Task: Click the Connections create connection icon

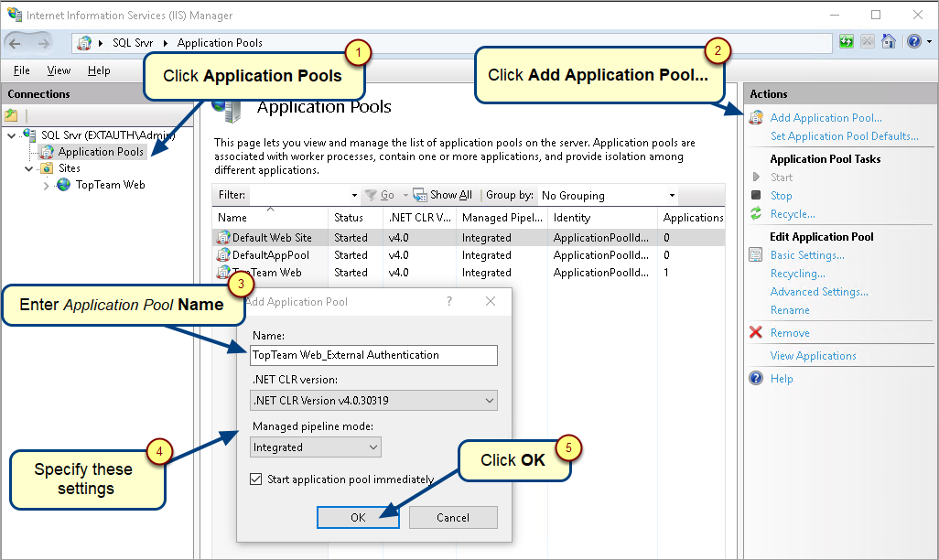Action: (x=11, y=115)
